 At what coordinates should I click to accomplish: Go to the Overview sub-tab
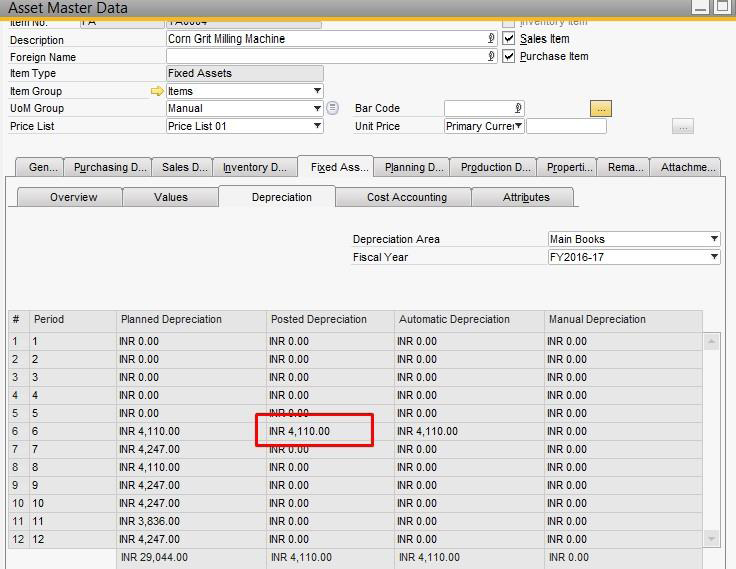point(73,197)
